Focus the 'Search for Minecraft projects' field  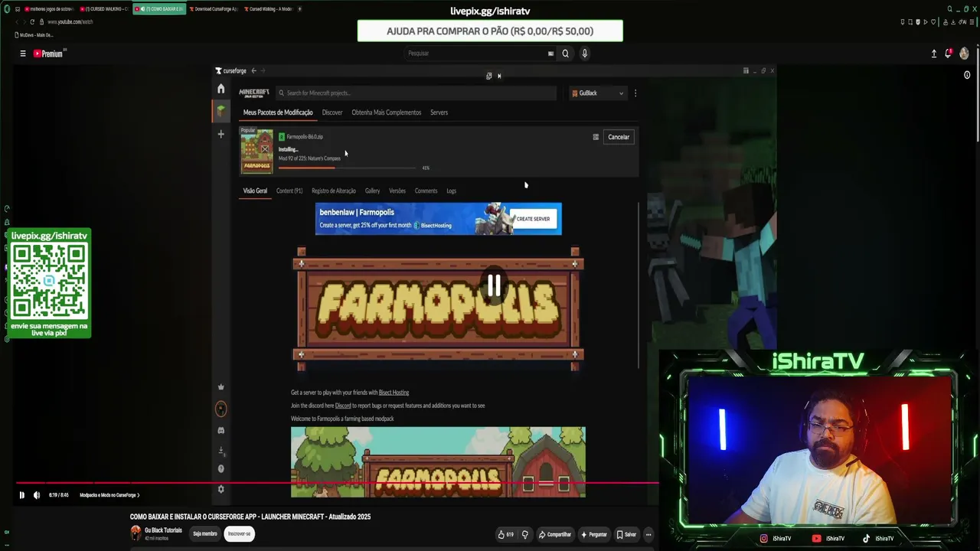(x=416, y=93)
